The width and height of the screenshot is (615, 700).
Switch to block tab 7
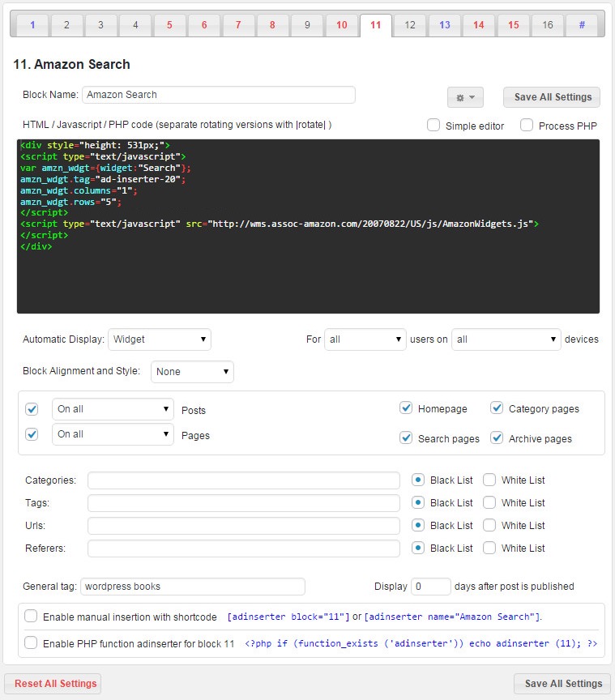238,25
